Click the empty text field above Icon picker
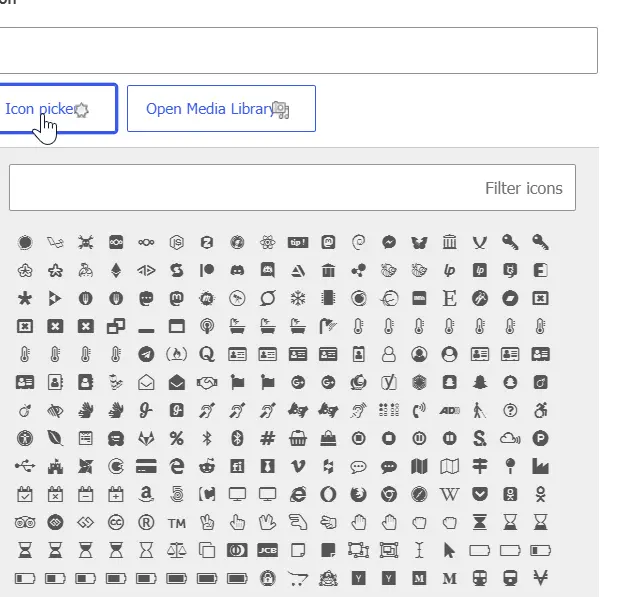Image resolution: width=619 pixels, height=597 pixels. (x=298, y=51)
